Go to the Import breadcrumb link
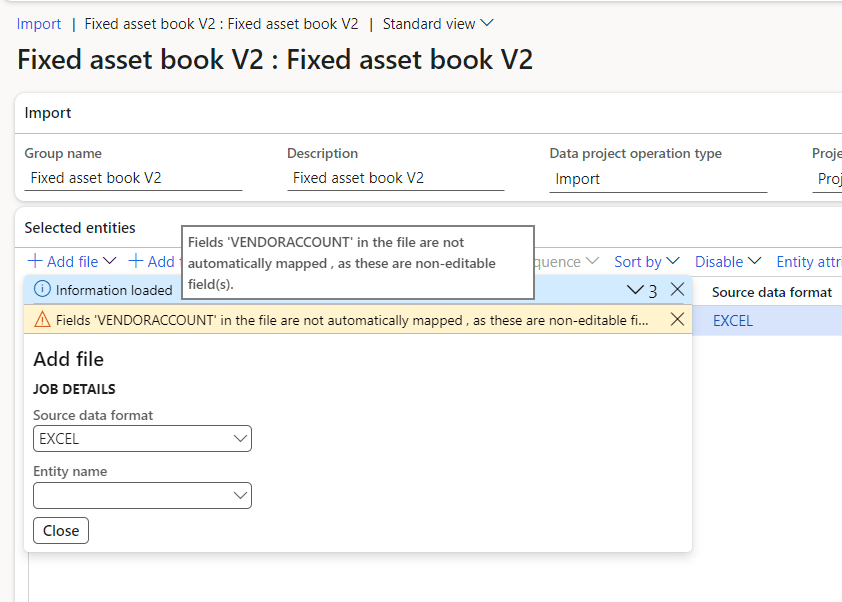Screen dimensions: 842x602 [x=39, y=23]
